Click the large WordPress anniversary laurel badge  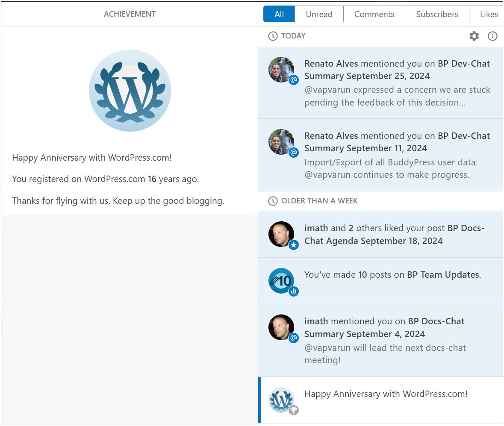130,91
